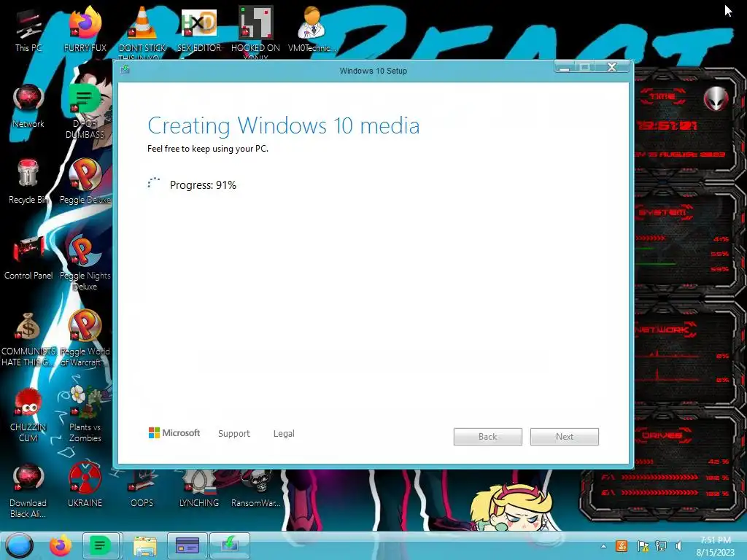747x560 pixels.
Task: Switch to the purple card window on taskbar
Action: click(187, 545)
